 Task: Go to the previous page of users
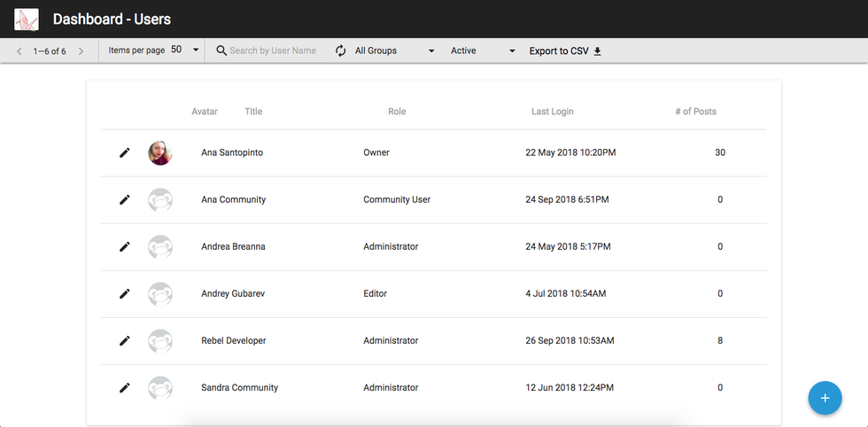pos(19,51)
